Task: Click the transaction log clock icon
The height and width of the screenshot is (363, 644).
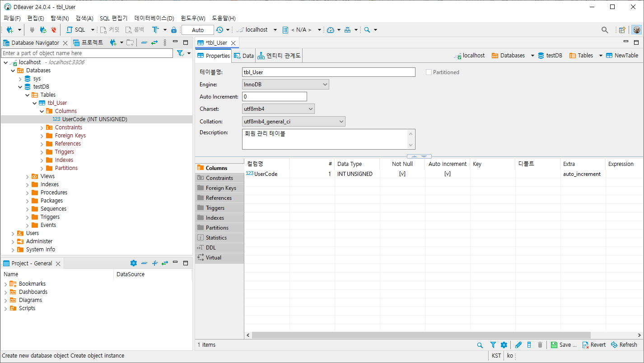Action: (219, 30)
